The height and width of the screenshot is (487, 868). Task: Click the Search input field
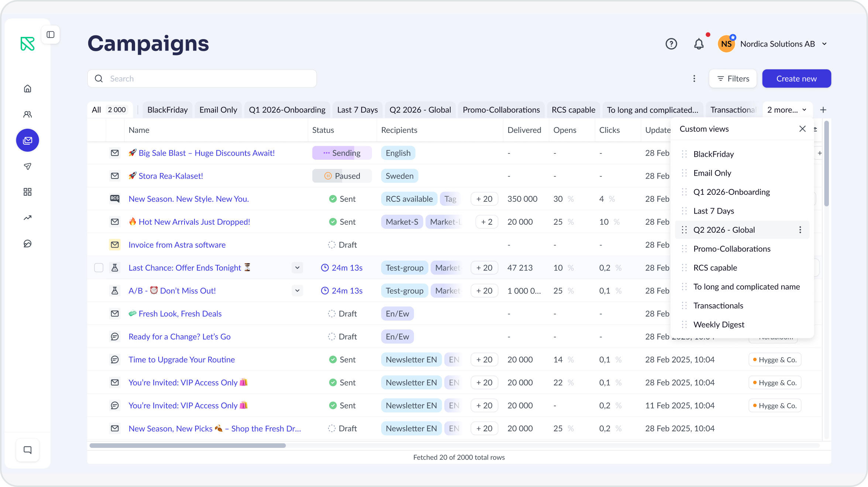(202, 79)
